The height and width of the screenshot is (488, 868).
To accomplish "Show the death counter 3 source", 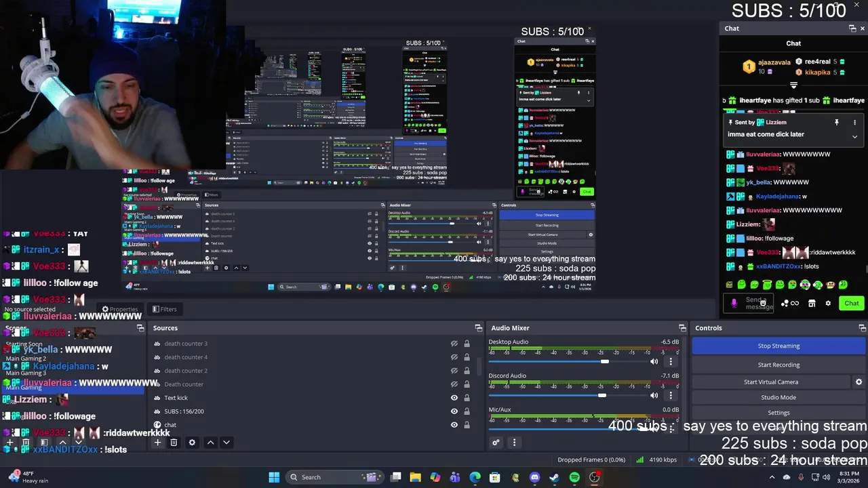I will pyautogui.click(x=454, y=344).
